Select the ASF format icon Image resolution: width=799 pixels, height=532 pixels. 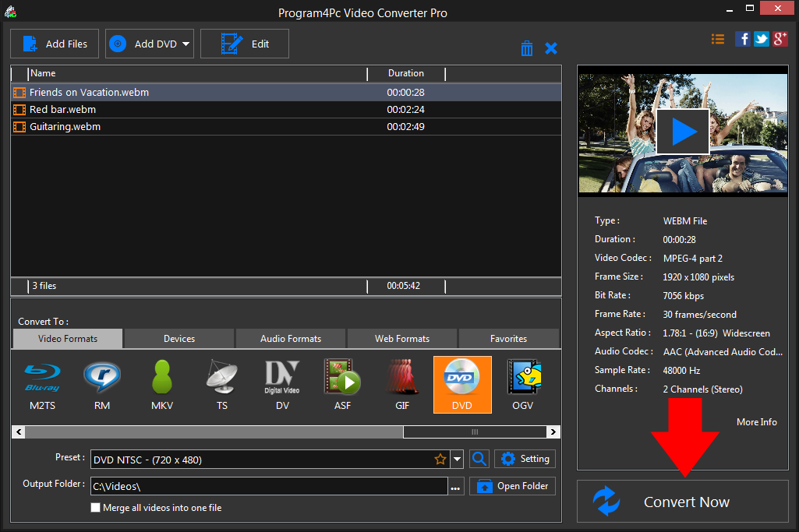(x=341, y=384)
